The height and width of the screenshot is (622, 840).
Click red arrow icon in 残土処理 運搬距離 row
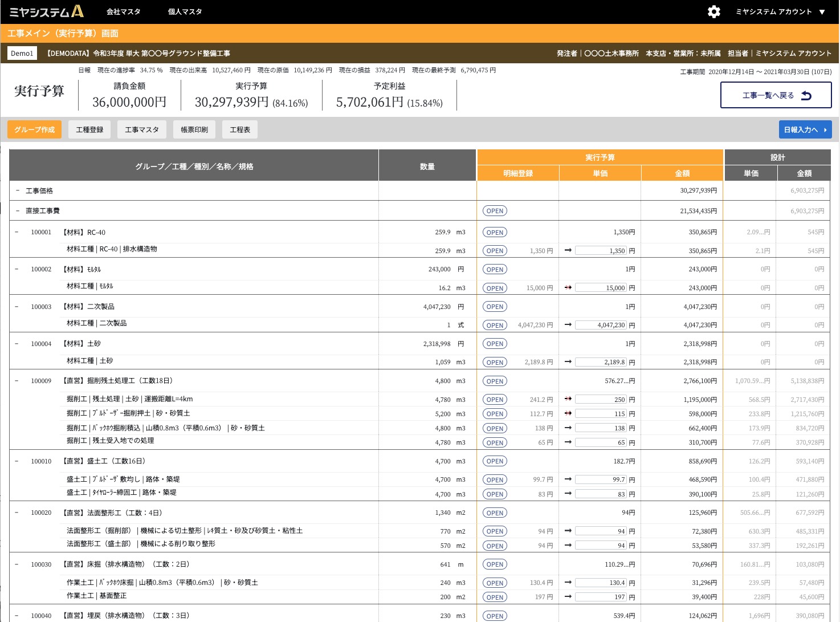tap(568, 399)
